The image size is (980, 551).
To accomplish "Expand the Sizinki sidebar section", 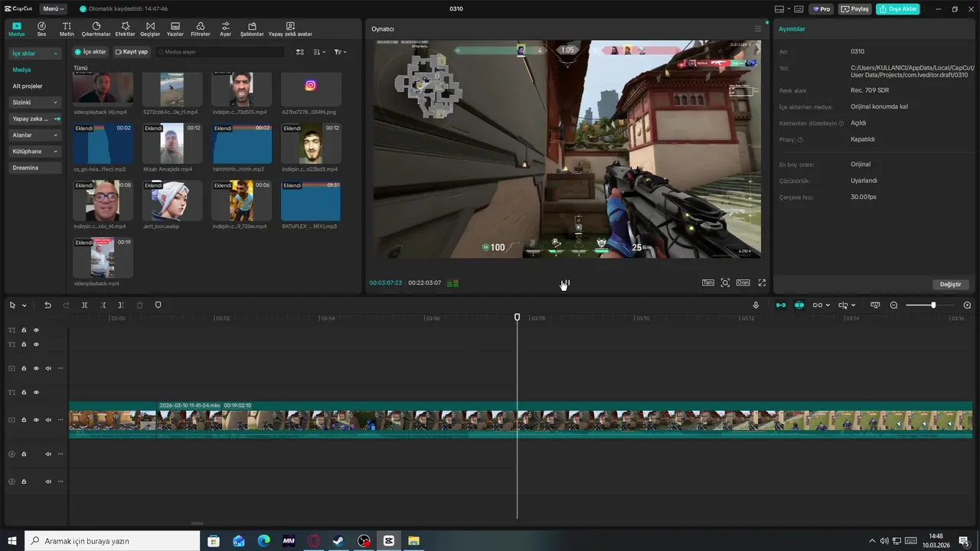I will 34,102.
